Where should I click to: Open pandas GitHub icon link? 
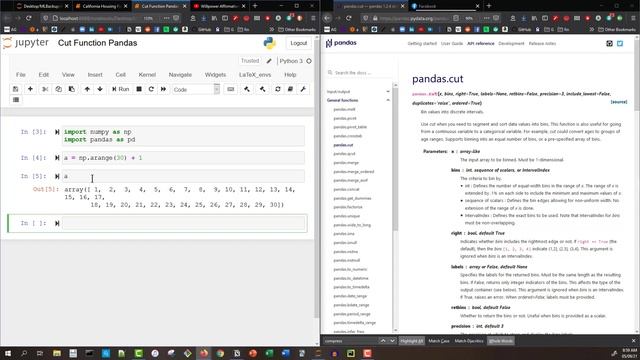coord(609,43)
